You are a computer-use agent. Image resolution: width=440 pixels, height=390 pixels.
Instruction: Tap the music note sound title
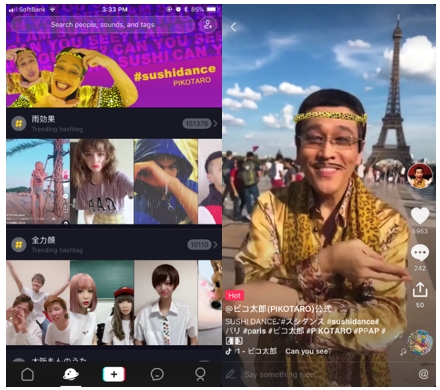[278, 351]
